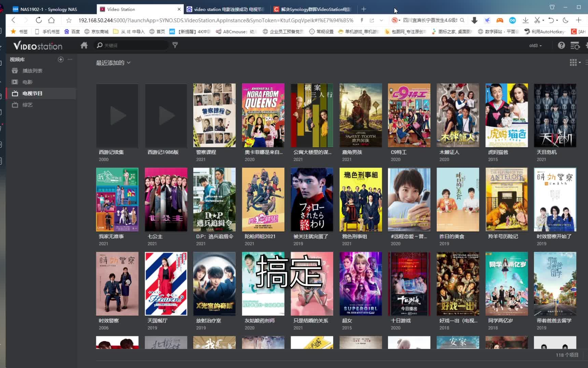Image resolution: width=588 pixels, height=368 pixels.
Task: Open 百度 bookmark
Action: (x=72, y=32)
